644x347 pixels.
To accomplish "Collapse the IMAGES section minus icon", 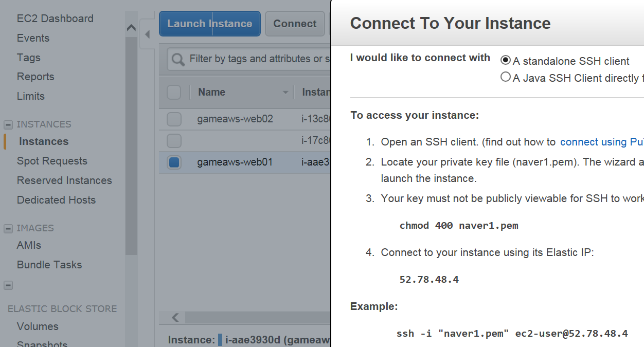I will coord(8,228).
